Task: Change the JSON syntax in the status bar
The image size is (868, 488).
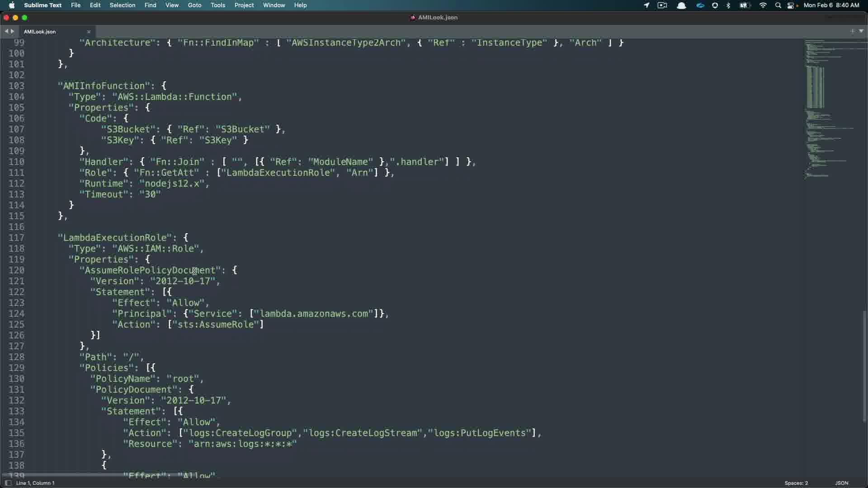Action: pyautogui.click(x=841, y=483)
